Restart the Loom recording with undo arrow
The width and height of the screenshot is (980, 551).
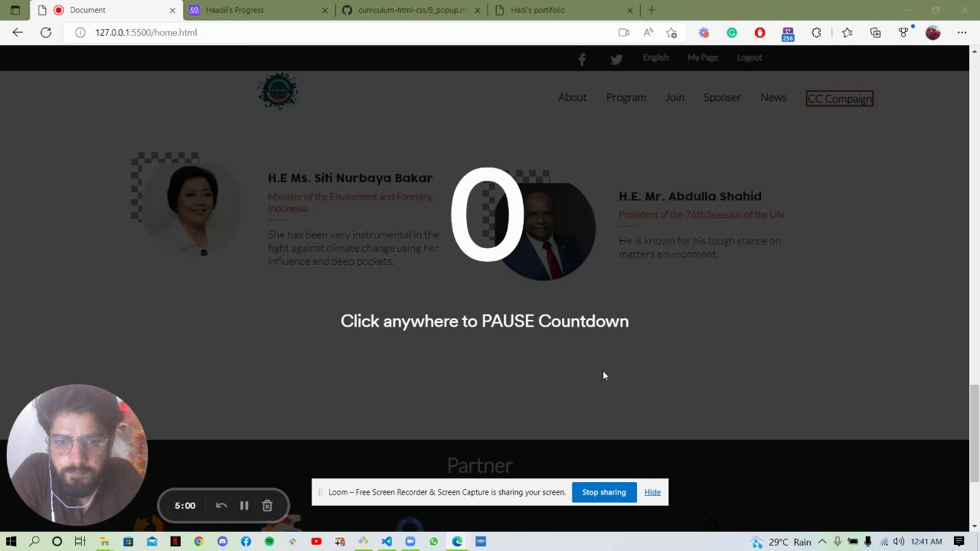pyautogui.click(x=221, y=505)
